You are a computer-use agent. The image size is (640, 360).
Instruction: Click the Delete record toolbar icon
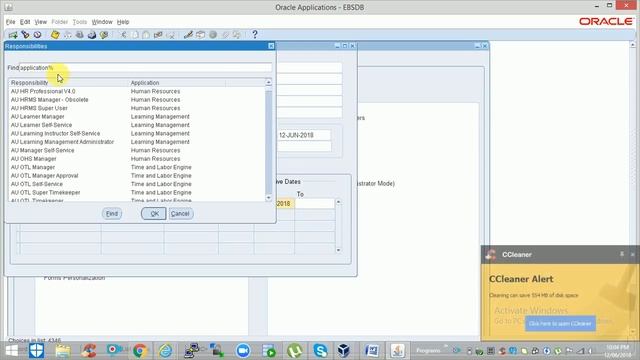[x=171, y=35]
